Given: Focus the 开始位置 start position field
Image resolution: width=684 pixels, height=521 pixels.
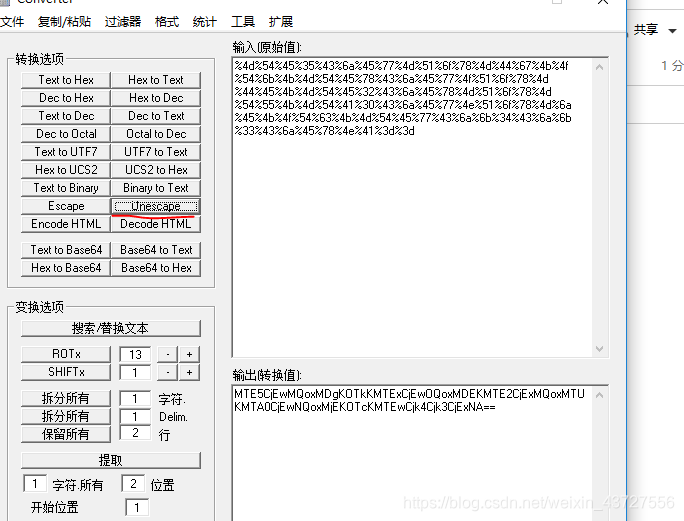Looking at the screenshot, I should (x=137, y=507).
